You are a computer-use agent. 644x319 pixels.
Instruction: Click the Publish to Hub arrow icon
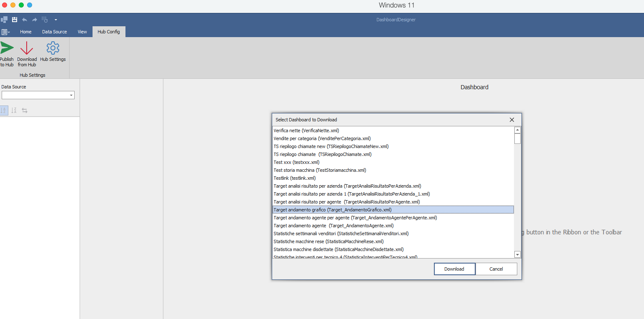[x=7, y=48]
